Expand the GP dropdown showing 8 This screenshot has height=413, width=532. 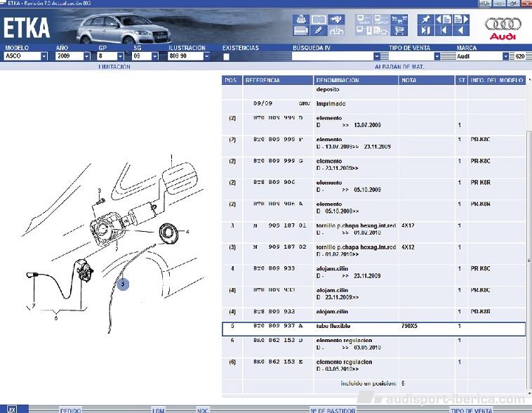(121, 56)
